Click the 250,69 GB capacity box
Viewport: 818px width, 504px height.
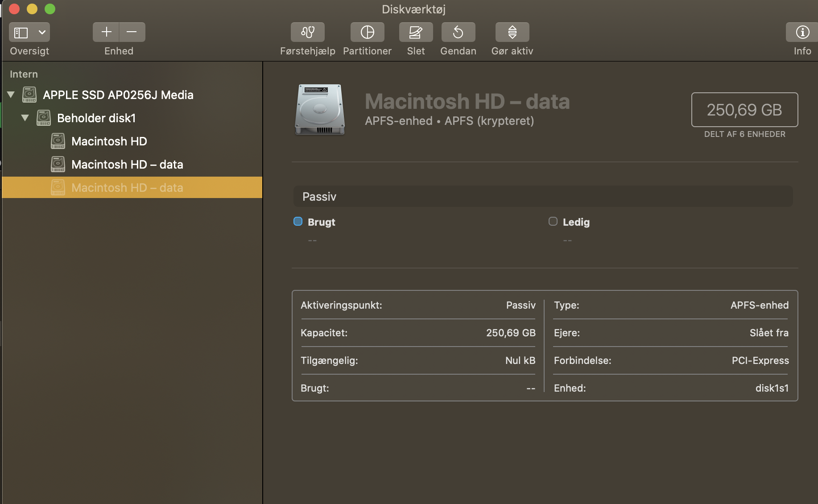[x=744, y=110]
